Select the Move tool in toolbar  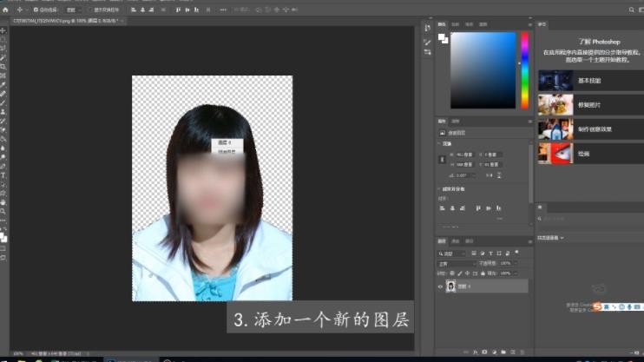point(3,30)
